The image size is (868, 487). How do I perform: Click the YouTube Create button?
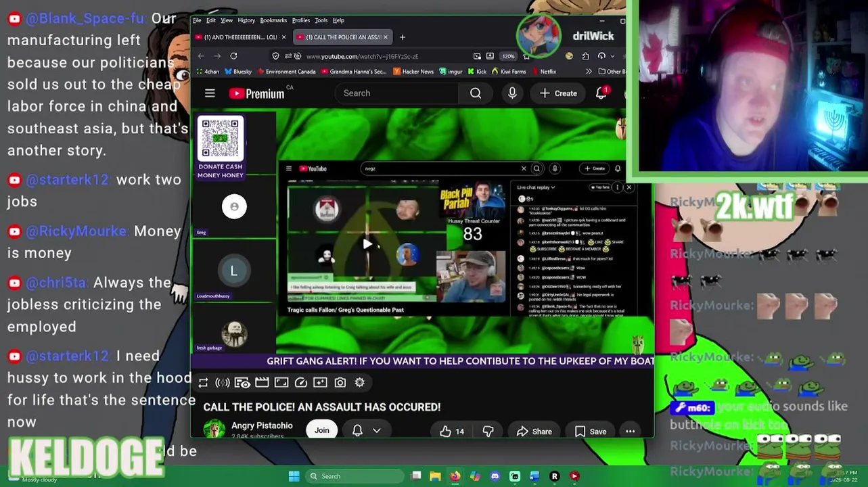click(x=559, y=93)
